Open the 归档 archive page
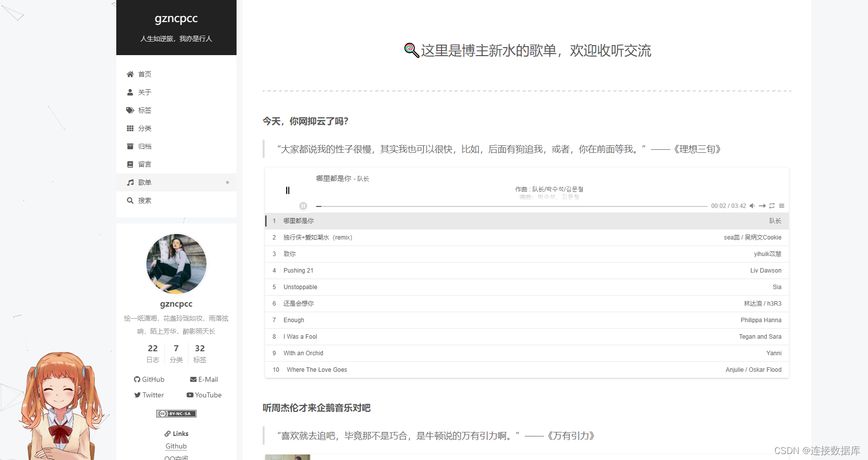 coord(144,146)
